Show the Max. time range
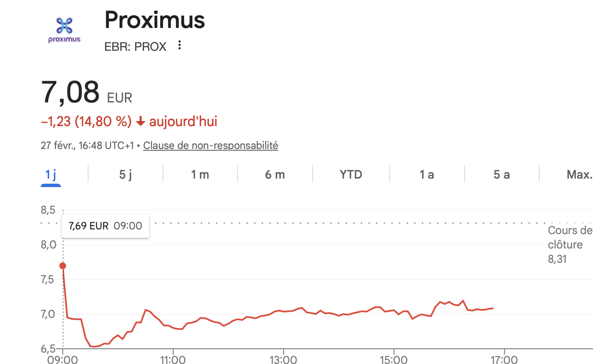Image resolution: width=604 pixels, height=364 pixels. click(x=579, y=174)
